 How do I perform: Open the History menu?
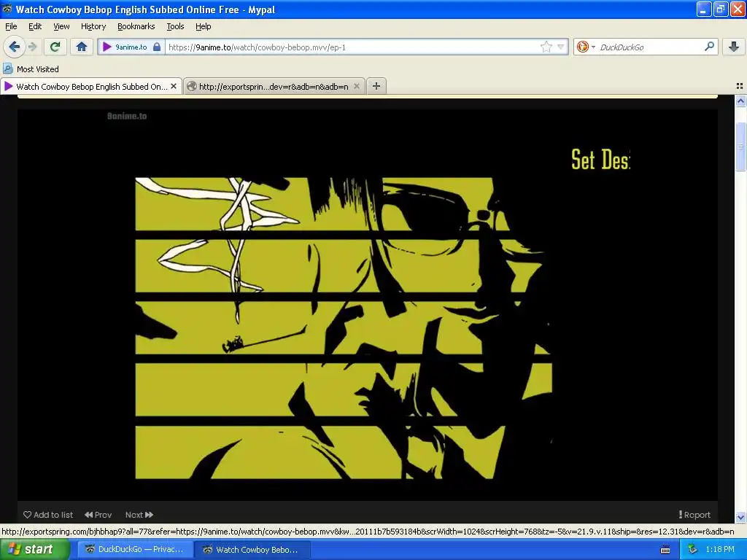point(93,26)
